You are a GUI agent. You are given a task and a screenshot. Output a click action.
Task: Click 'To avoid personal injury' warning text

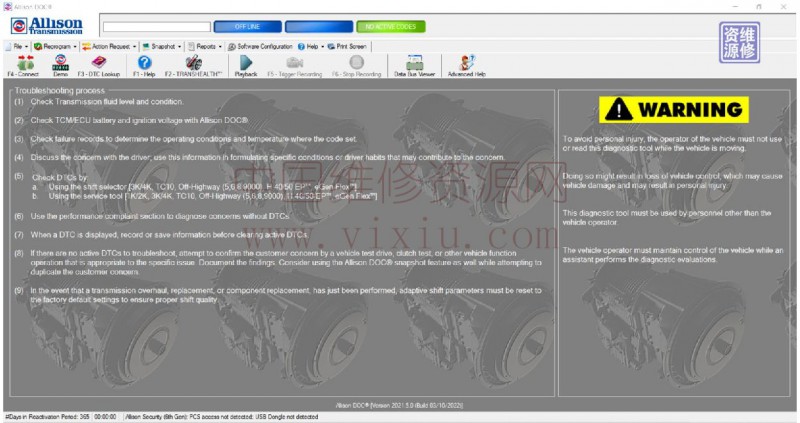(672, 143)
